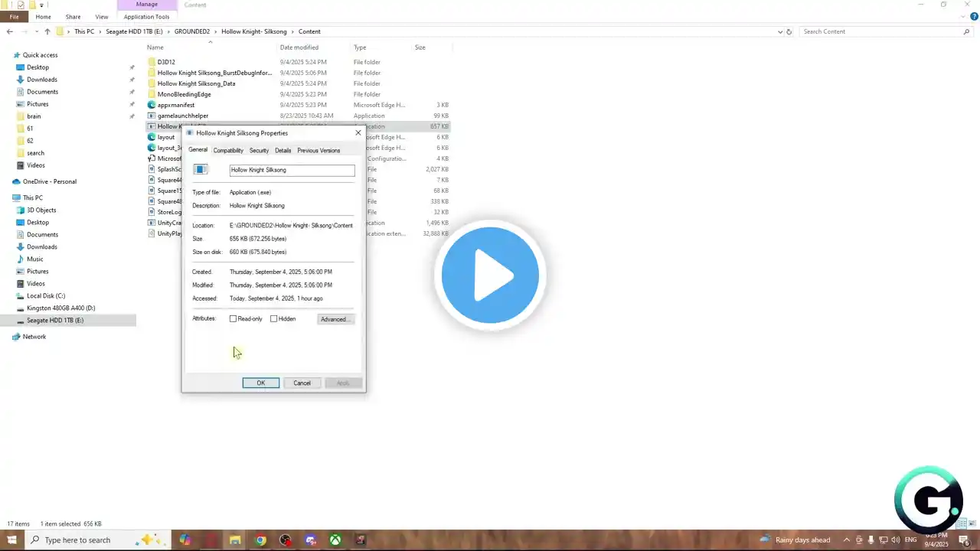Go up one folder level arrow

pyautogui.click(x=47, y=31)
